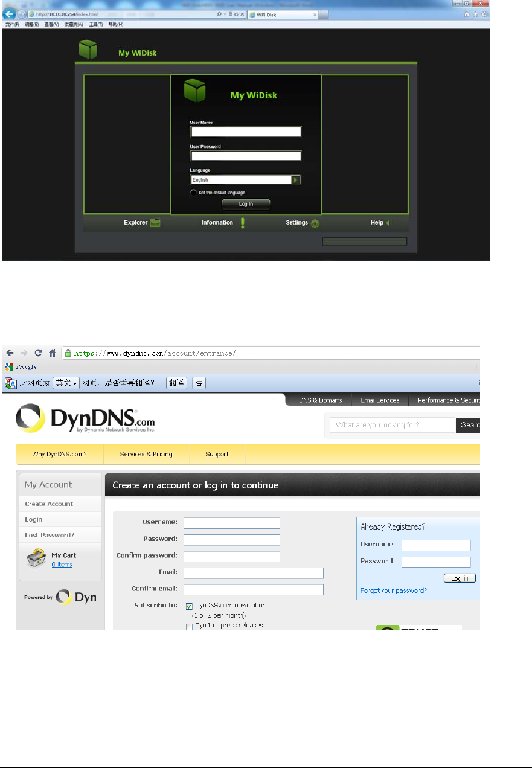Click DynDNS Search button
This screenshot has height=768, width=532.
click(x=469, y=425)
